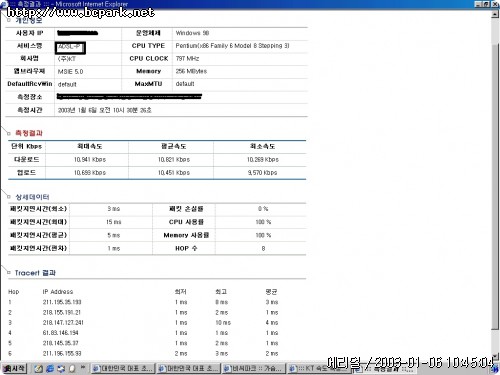Click the vertical scrollbar down arrow
This screenshot has width=500, height=375.
point(495,357)
